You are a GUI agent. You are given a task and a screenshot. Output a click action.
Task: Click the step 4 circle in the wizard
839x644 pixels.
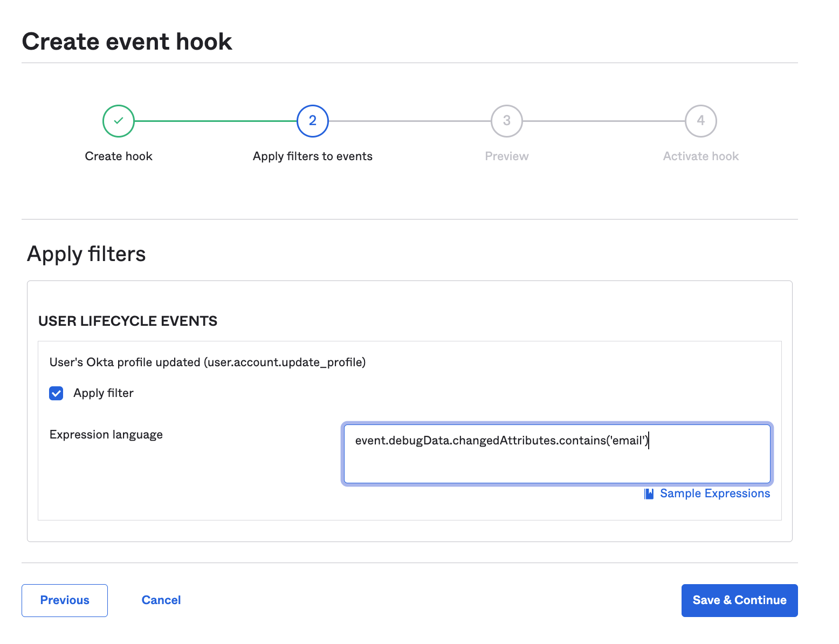click(x=700, y=121)
